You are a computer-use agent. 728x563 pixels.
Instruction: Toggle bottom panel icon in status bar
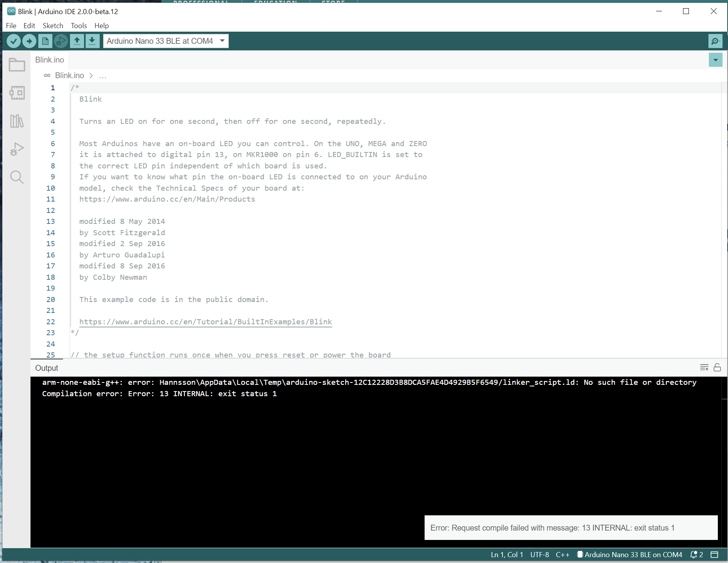click(x=715, y=555)
